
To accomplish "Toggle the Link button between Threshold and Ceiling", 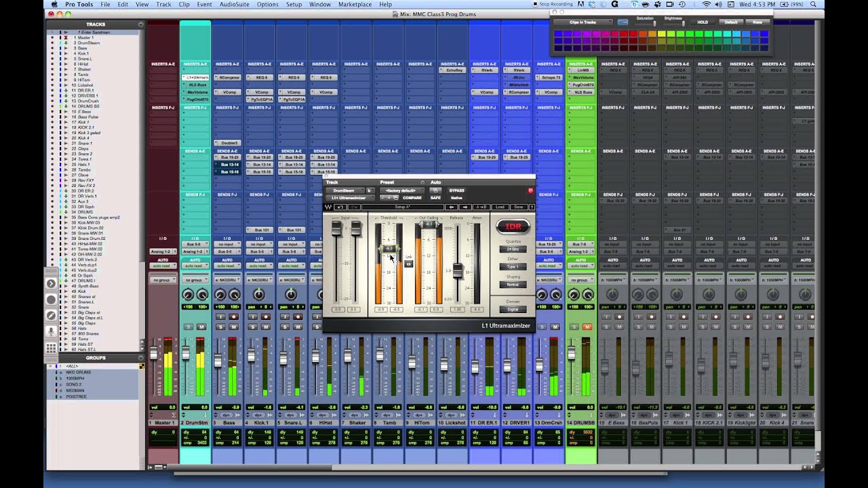I will point(409,264).
